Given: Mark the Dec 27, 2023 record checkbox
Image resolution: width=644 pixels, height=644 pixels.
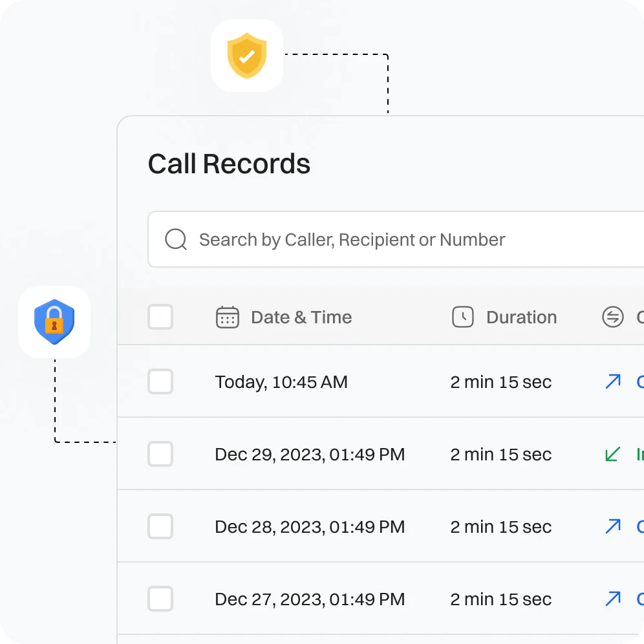Looking at the screenshot, I should (x=160, y=599).
